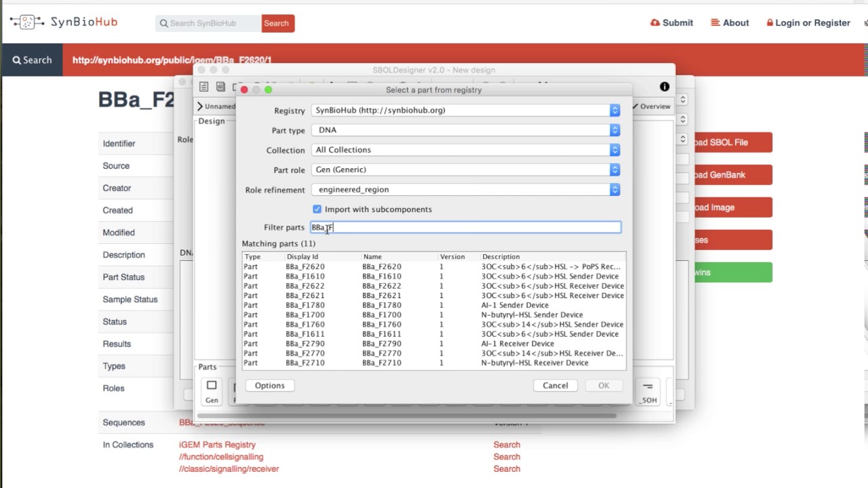Click the synbiohub.org BBa_F2620 URL in red bar

[x=172, y=60]
